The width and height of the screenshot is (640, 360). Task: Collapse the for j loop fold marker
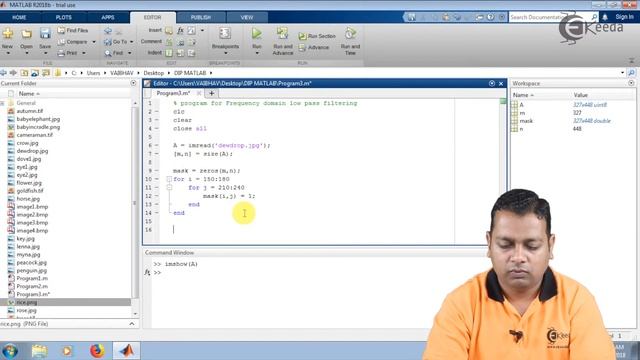169,188
